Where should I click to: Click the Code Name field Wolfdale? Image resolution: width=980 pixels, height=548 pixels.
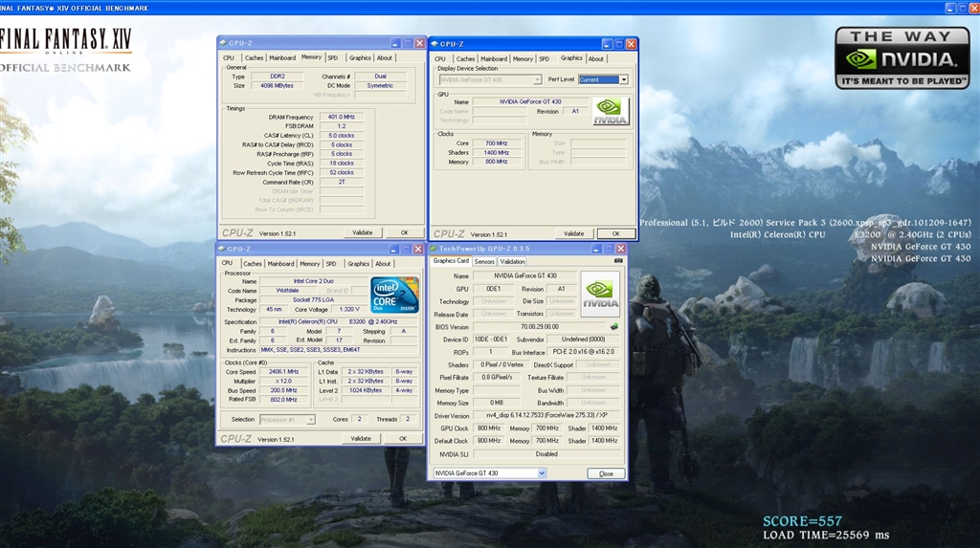click(287, 291)
